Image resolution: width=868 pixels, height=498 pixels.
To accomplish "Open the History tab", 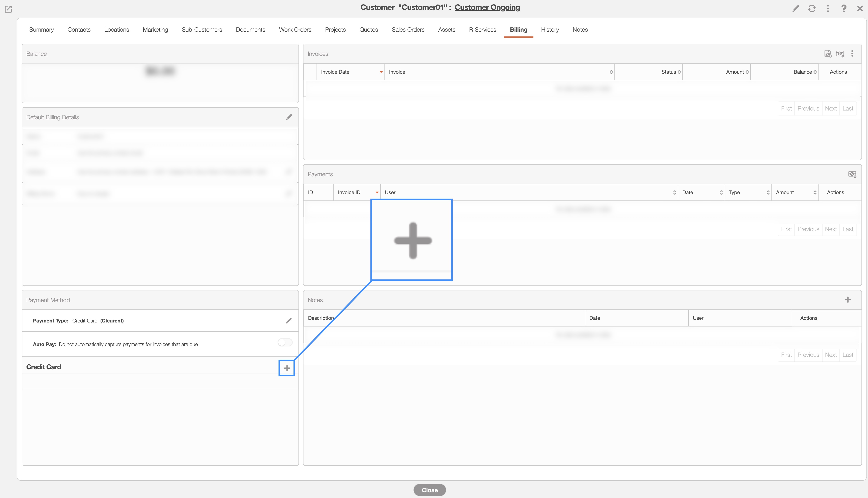I will point(550,30).
